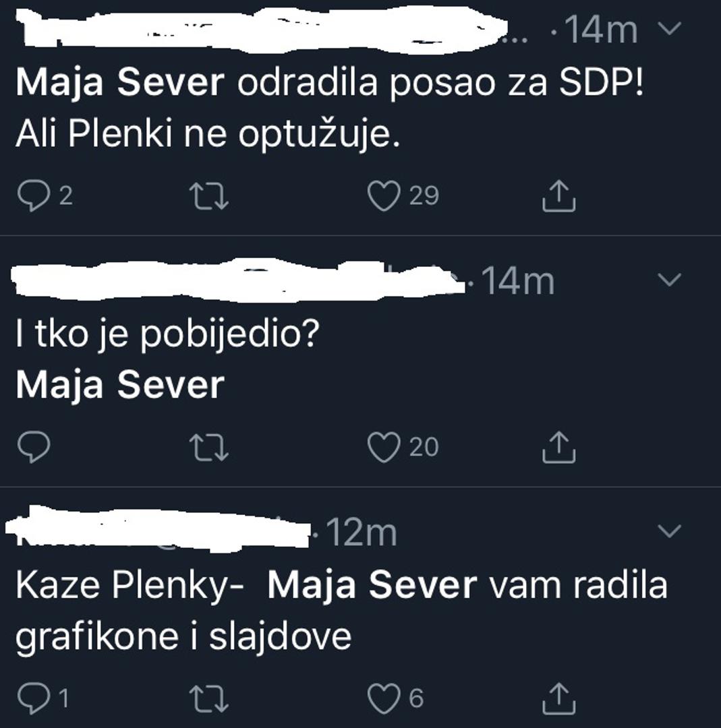721x728 pixels.
Task: Share the 'Ali Plenki ne optužuje' tweet
Action: (x=559, y=195)
